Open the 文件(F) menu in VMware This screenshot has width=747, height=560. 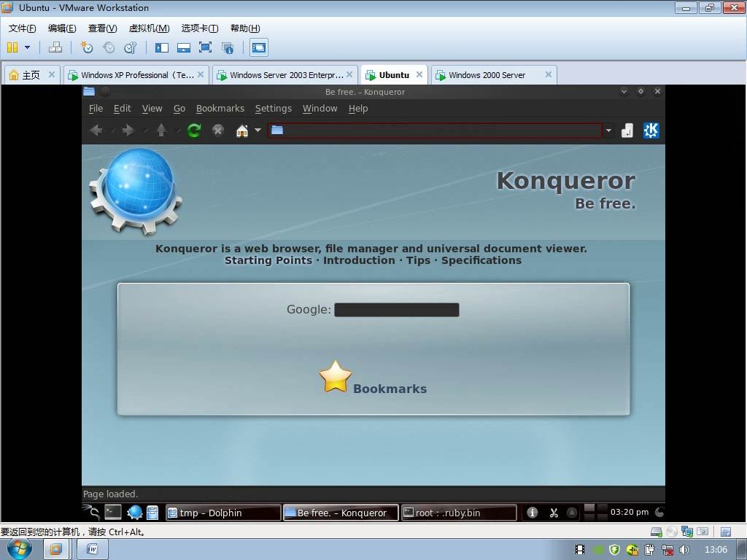23,28
